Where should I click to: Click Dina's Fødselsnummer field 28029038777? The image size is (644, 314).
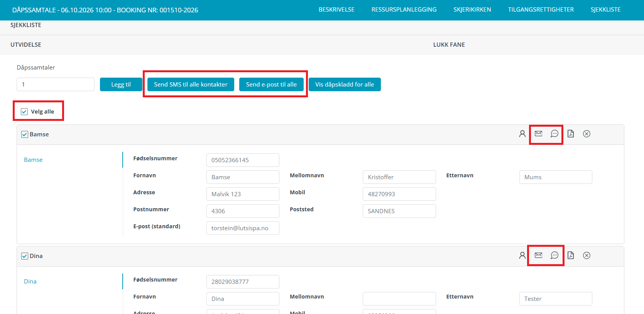coord(243,282)
